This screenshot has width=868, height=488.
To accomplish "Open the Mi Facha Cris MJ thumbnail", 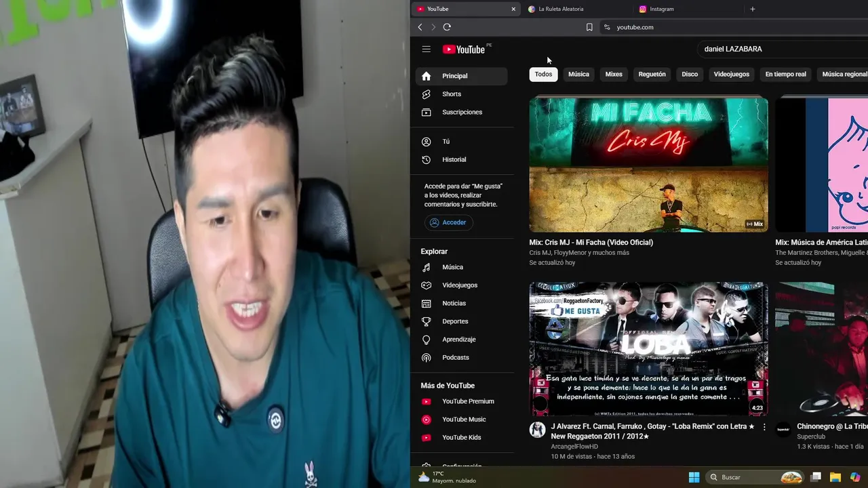I will [648, 165].
